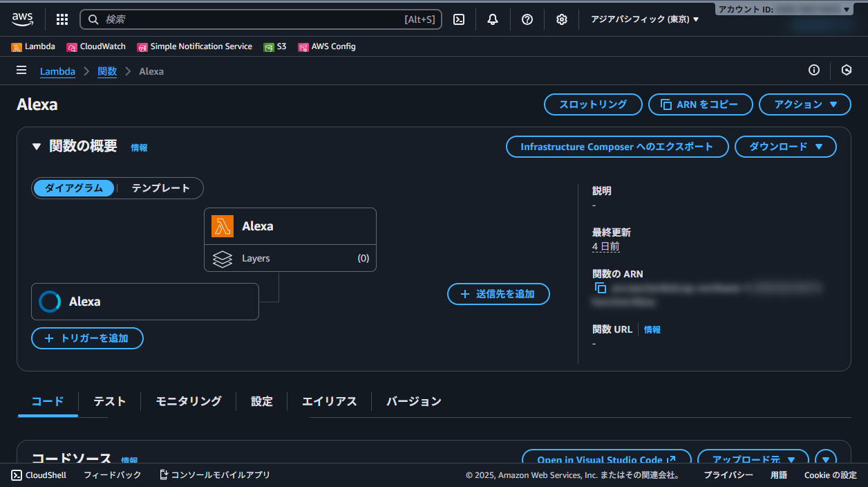Open the エイリアス tab
The height and width of the screenshot is (487, 868).
330,401
